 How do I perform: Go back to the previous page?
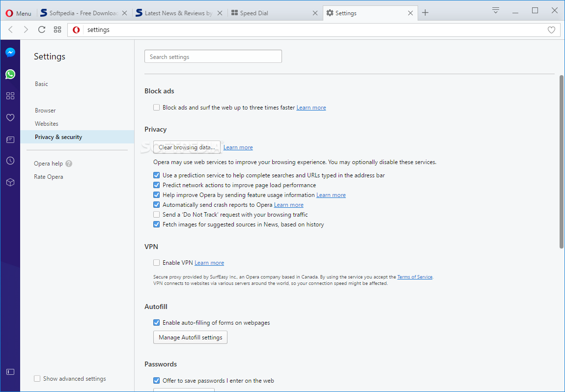[10, 29]
